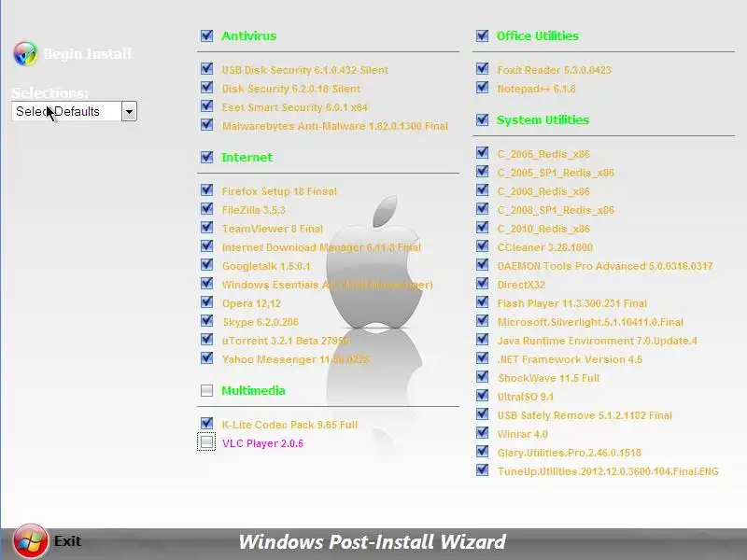
Task: Click the Select Defaults combo box field
Action: (74, 111)
